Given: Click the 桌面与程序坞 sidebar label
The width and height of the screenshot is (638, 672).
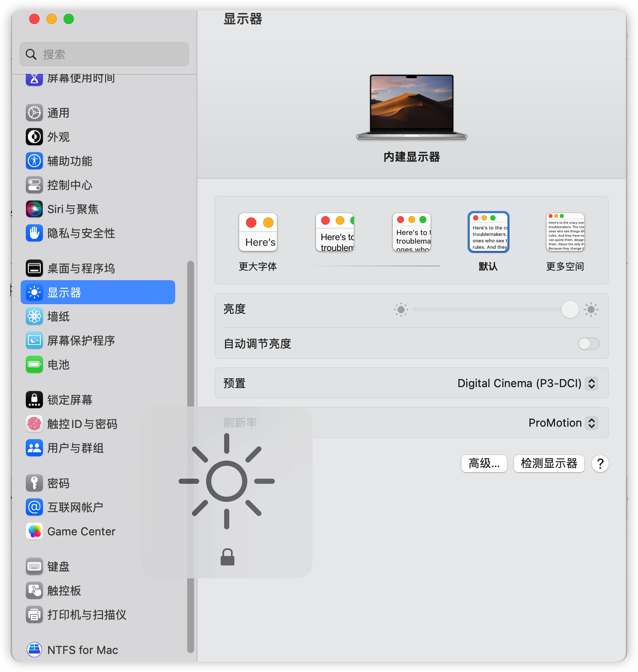Looking at the screenshot, I should tap(81, 269).
